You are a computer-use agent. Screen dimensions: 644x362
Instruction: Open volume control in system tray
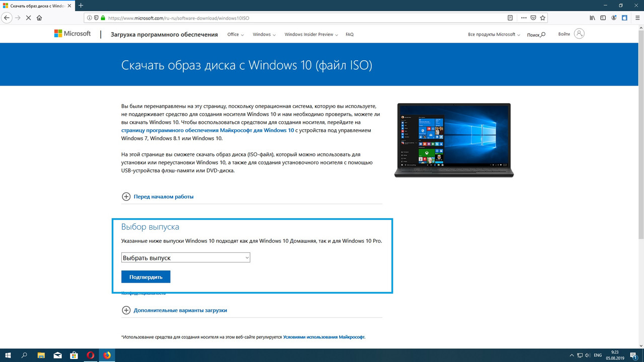(x=588, y=355)
